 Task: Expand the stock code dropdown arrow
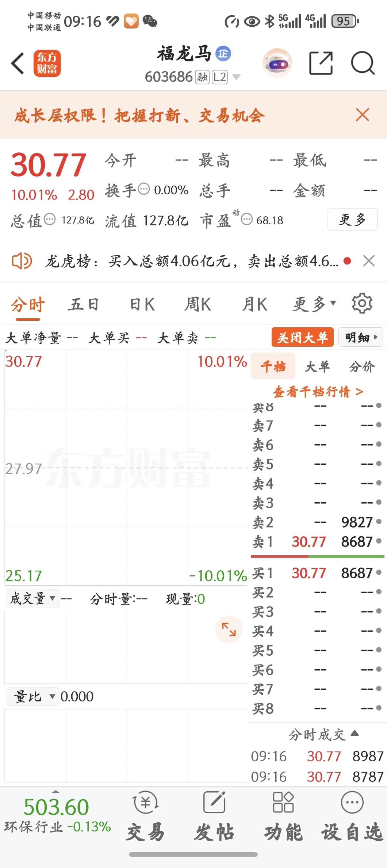236,77
